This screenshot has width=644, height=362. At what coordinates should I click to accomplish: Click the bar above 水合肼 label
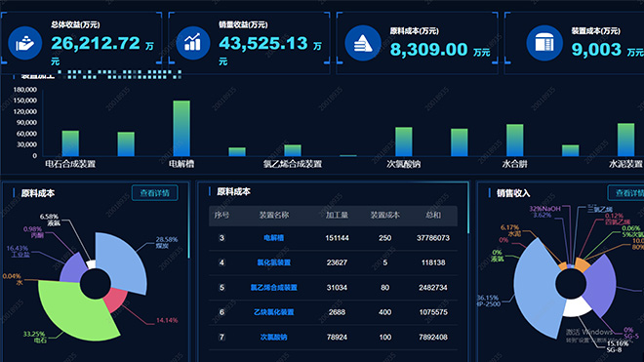tap(514, 141)
